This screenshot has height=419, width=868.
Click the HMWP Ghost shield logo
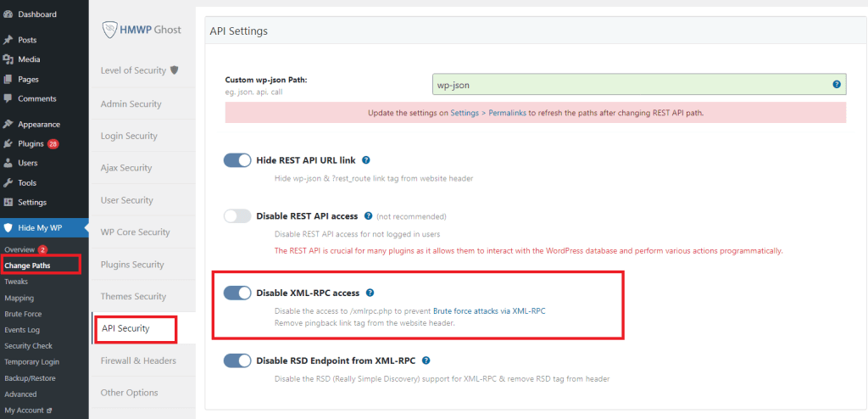pyautogui.click(x=109, y=29)
